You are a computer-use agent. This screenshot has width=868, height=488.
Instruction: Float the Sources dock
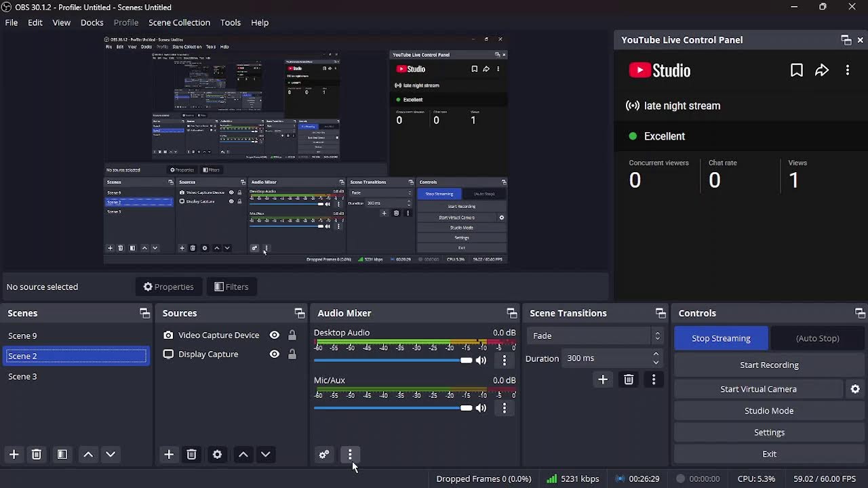click(x=300, y=313)
